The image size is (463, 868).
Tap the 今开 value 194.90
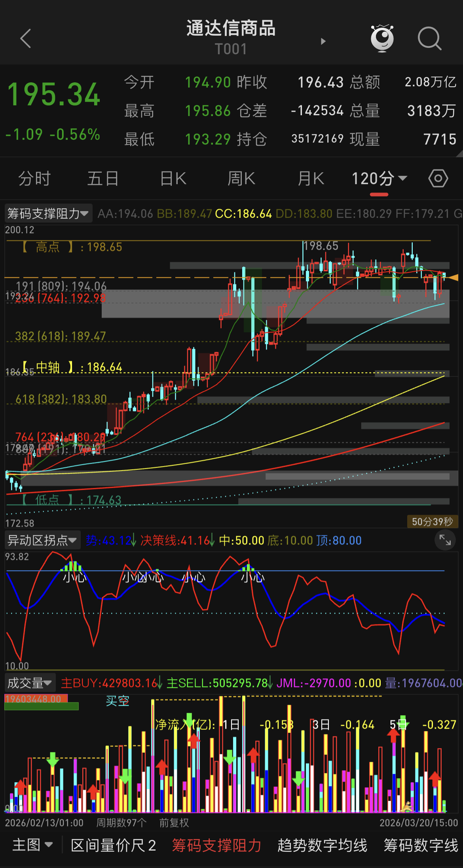(x=208, y=82)
